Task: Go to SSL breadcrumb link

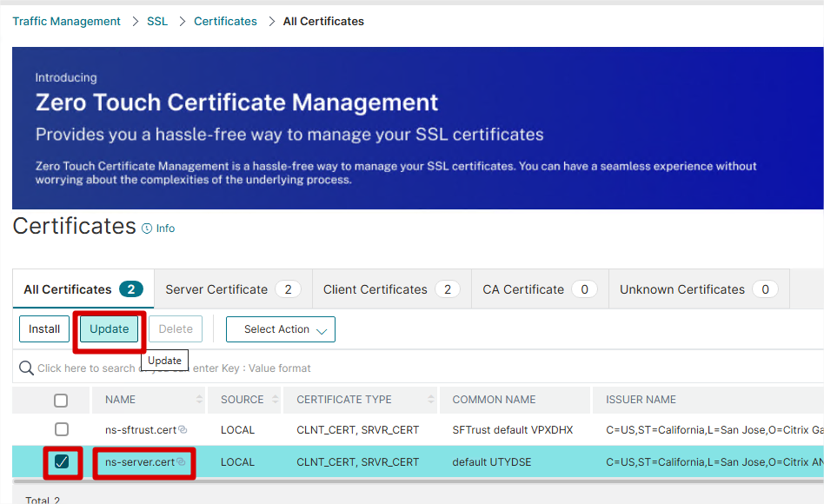Action: coord(157,22)
